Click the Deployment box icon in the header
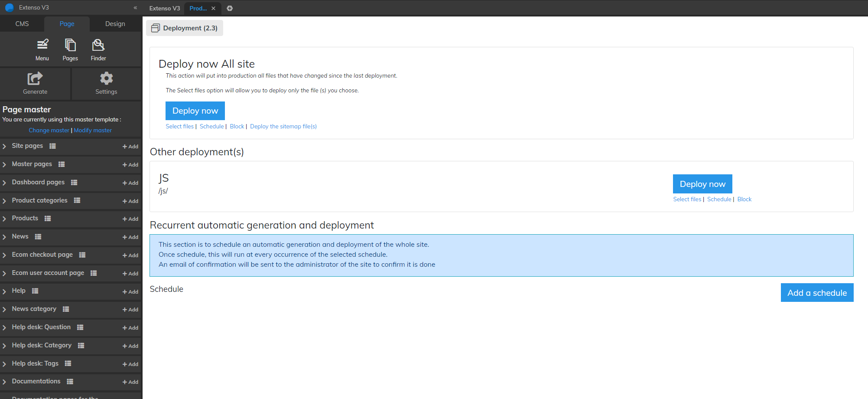This screenshot has height=399, width=868. (155, 28)
